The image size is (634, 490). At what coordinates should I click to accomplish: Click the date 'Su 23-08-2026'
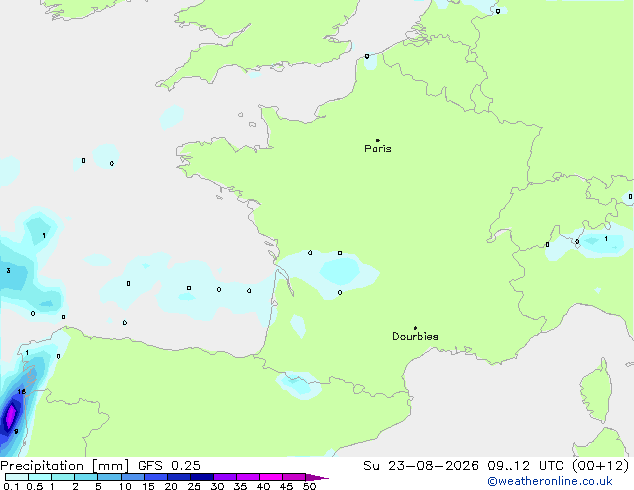(421, 466)
